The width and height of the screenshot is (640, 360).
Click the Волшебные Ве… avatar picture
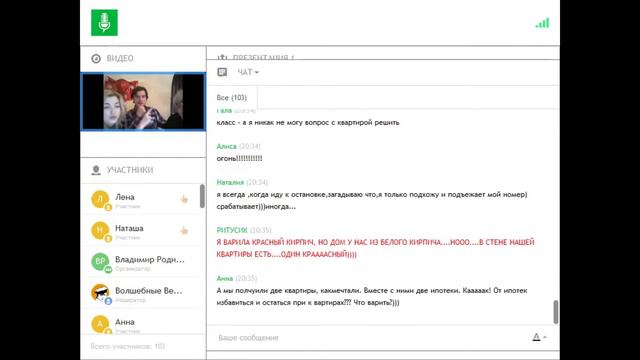100,293
